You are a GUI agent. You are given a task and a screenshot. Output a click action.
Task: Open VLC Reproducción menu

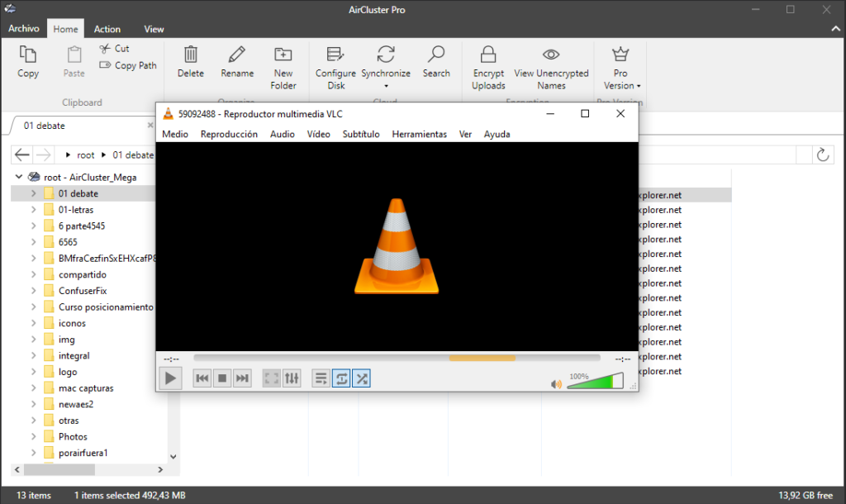coord(229,134)
